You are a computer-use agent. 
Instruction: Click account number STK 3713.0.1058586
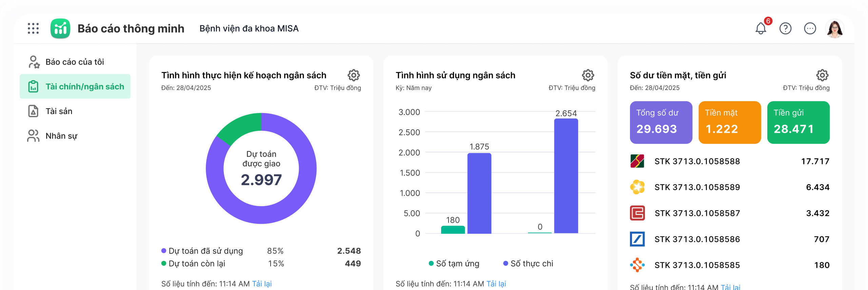[697, 239]
